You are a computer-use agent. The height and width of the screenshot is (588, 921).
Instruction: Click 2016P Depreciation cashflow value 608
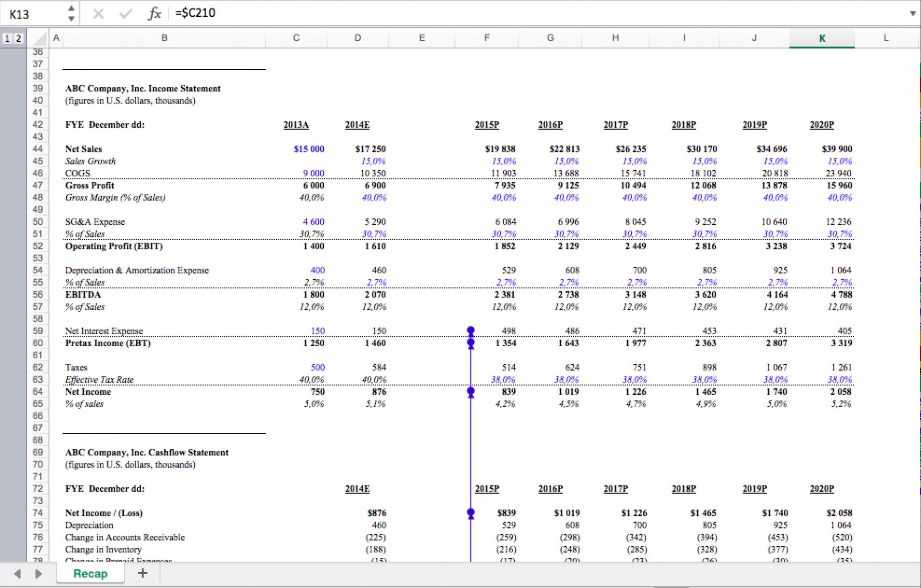point(572,525)
